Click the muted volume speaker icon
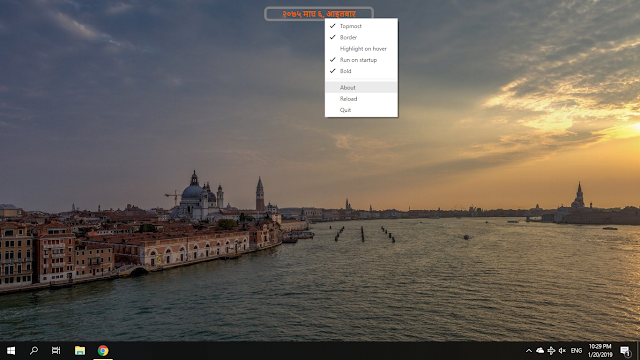 tap(562, 351)
